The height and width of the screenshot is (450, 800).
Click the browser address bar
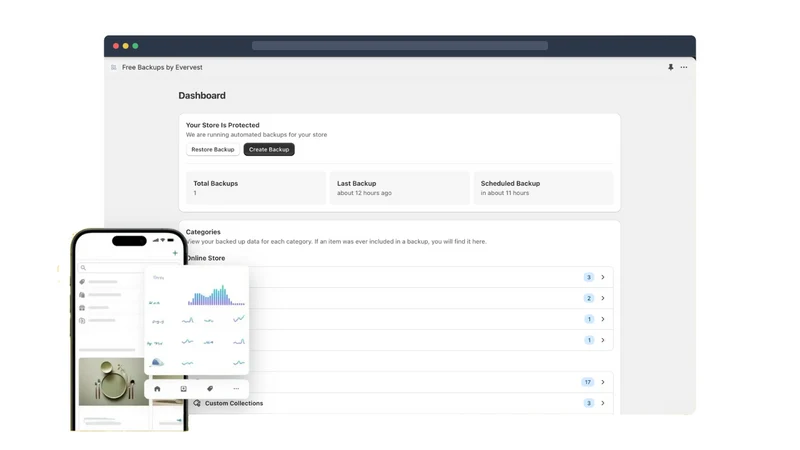(400, 46)
